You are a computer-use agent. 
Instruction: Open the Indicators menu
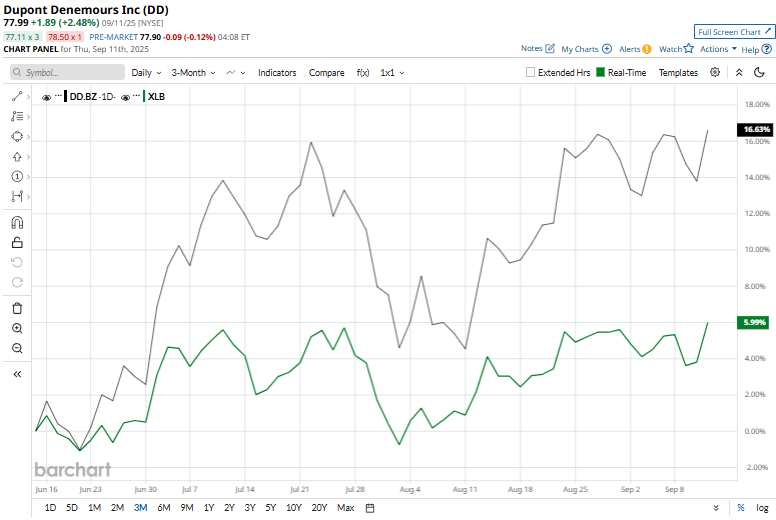(x=277, y=72)
